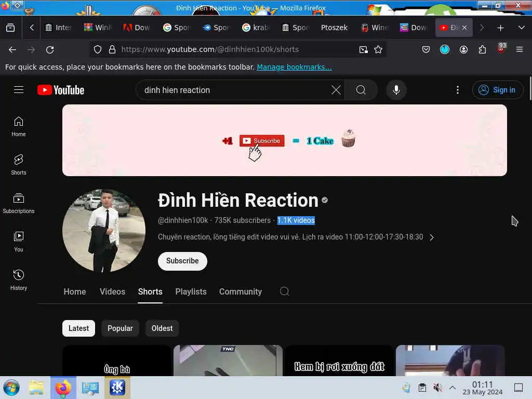Open the 'Ông bà' short thumbnail
This screenshot has height=399, width=532.
coord(117,361)
